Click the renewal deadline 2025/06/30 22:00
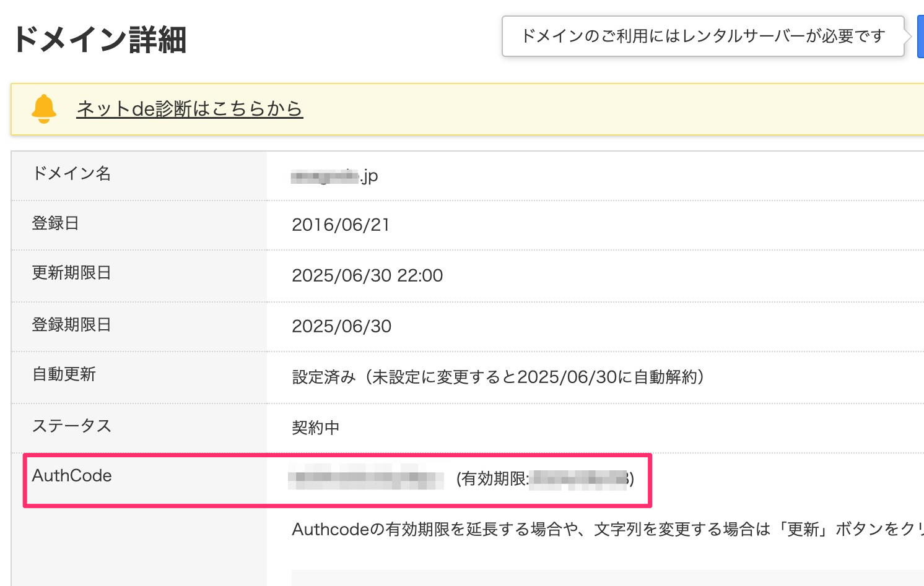The height and width of the screenshot is (586, 924). point(367,275)
